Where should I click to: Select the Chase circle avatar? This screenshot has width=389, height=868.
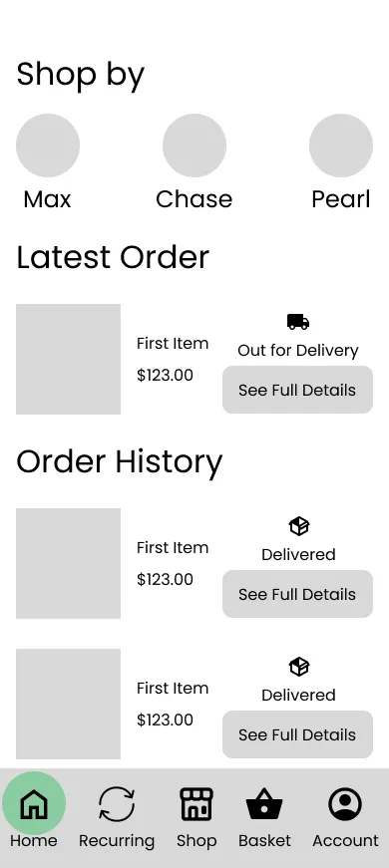click(x=194, y=145)
